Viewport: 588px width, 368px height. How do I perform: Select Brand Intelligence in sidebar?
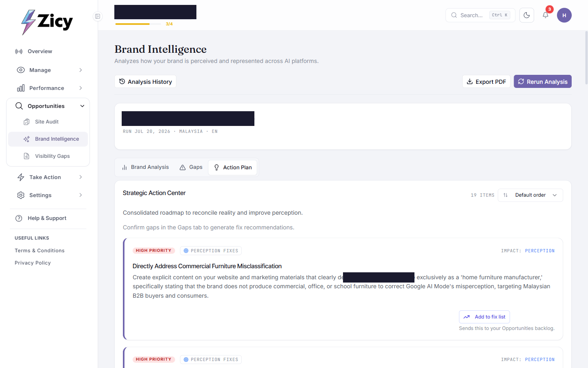coord(48,139)
